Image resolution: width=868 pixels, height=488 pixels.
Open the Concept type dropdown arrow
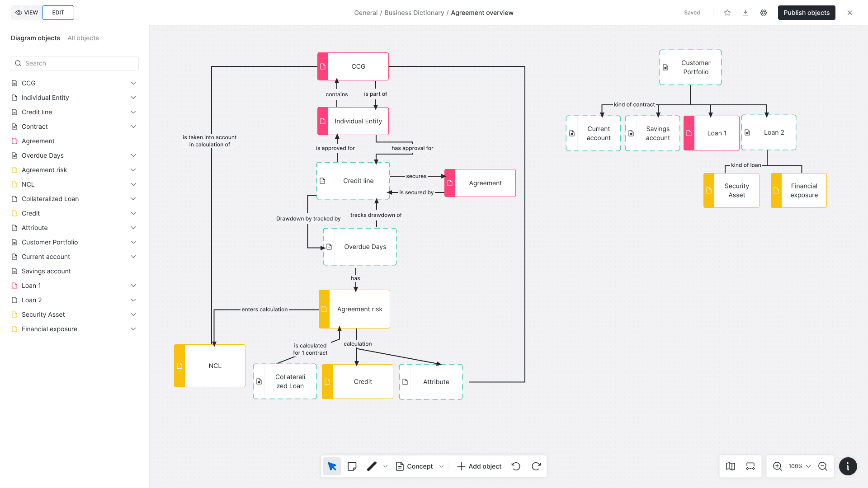click(x=442, y=466)
